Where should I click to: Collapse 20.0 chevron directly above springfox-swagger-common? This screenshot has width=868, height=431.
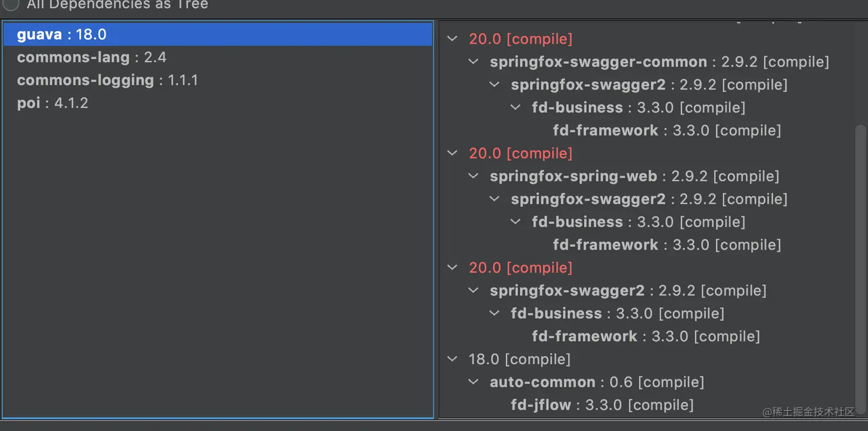tap(452, 38)
